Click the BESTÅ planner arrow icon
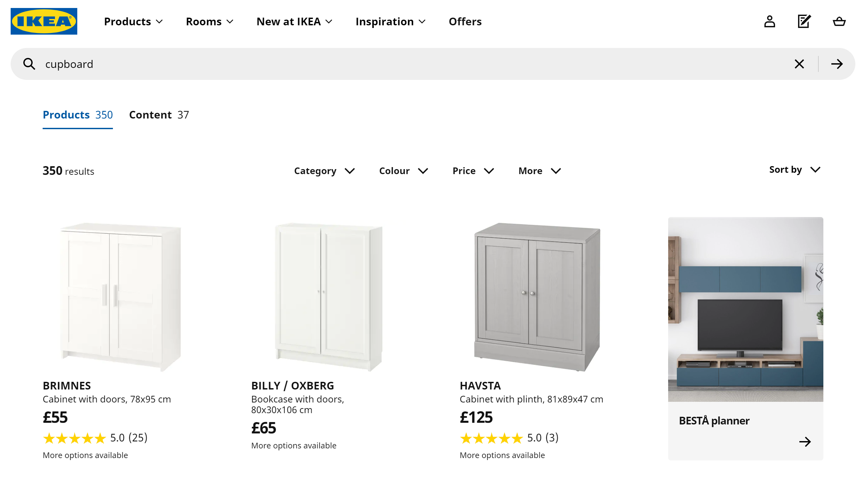Image resolution: width=866 pixels, height=504 pixels. point(804,442)
